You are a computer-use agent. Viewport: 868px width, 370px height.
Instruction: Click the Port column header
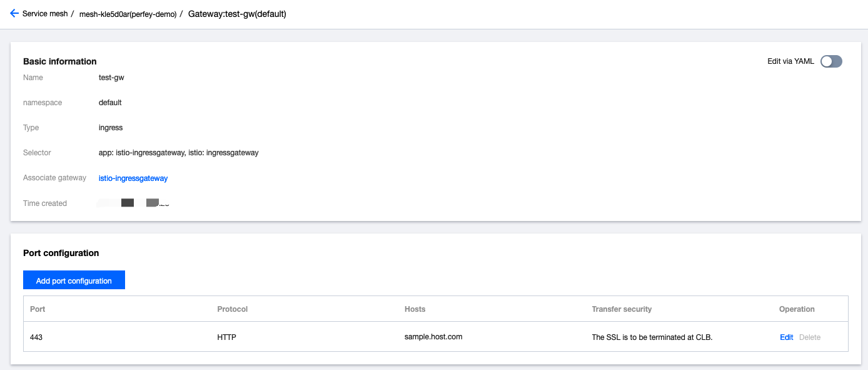click(38, 309)
